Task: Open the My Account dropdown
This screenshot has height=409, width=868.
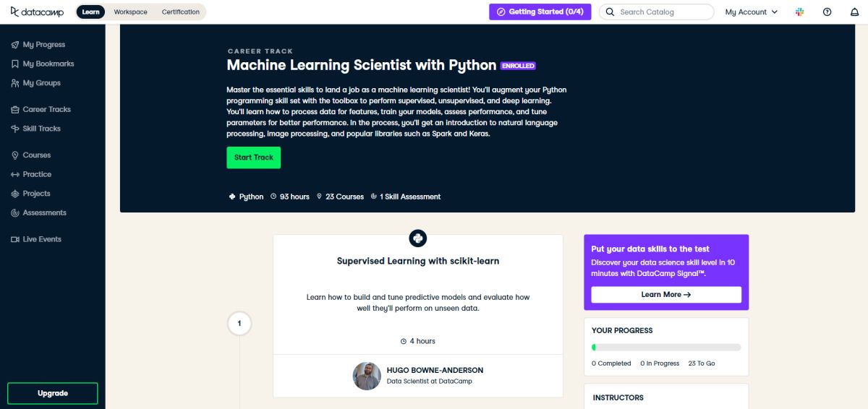Action: coord(752,12)
